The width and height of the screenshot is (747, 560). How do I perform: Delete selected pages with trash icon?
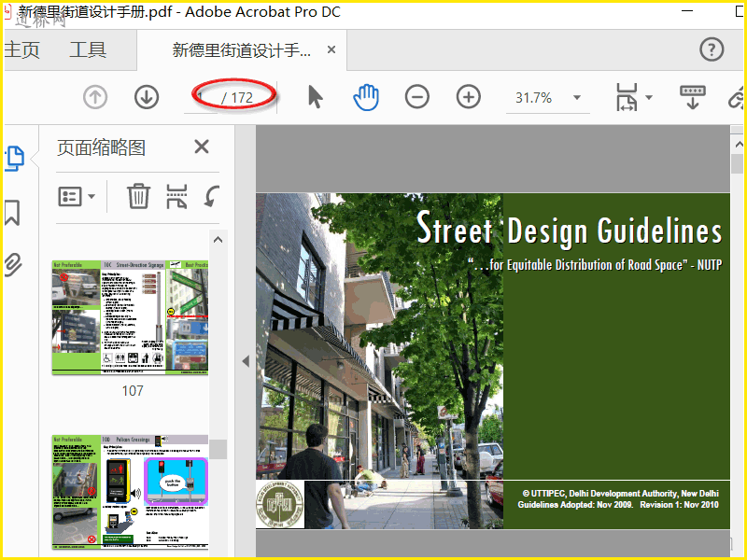138,196
